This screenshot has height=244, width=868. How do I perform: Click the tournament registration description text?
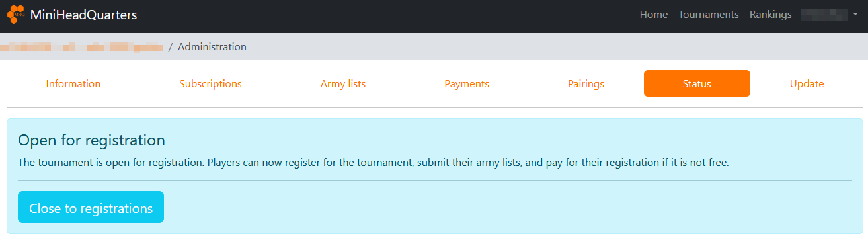374,163
